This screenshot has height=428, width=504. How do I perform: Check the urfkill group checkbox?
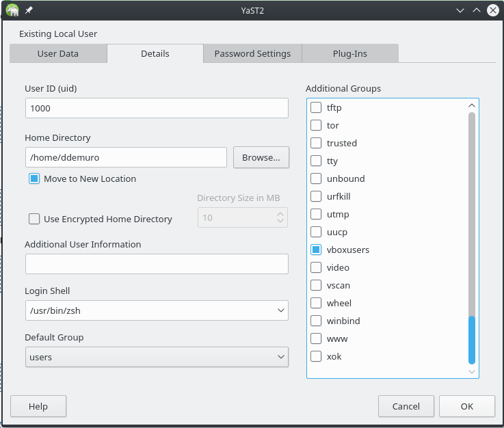316,196
